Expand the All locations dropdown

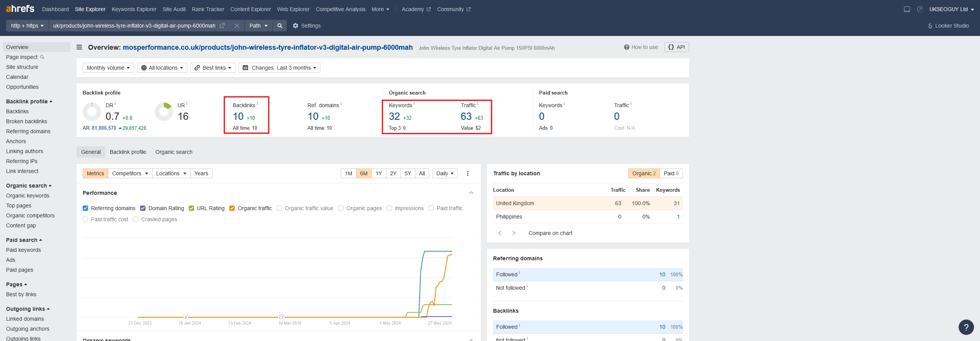(x=162, y=68)
